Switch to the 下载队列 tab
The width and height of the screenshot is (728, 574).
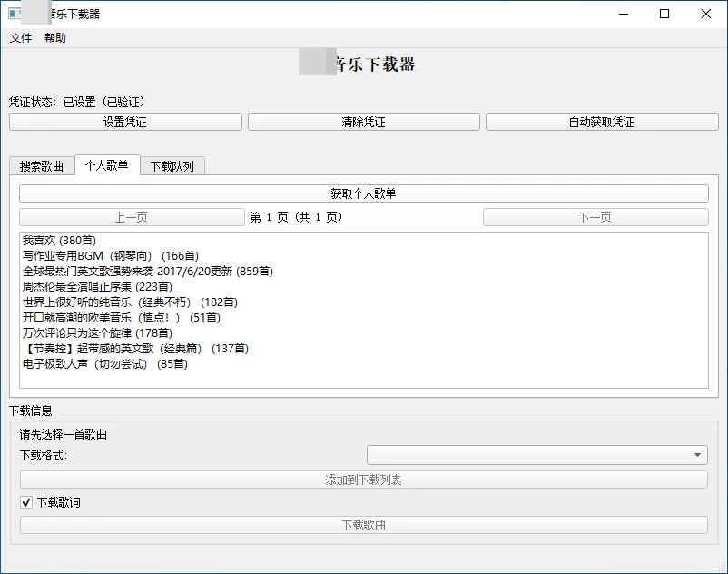[172, 166]
